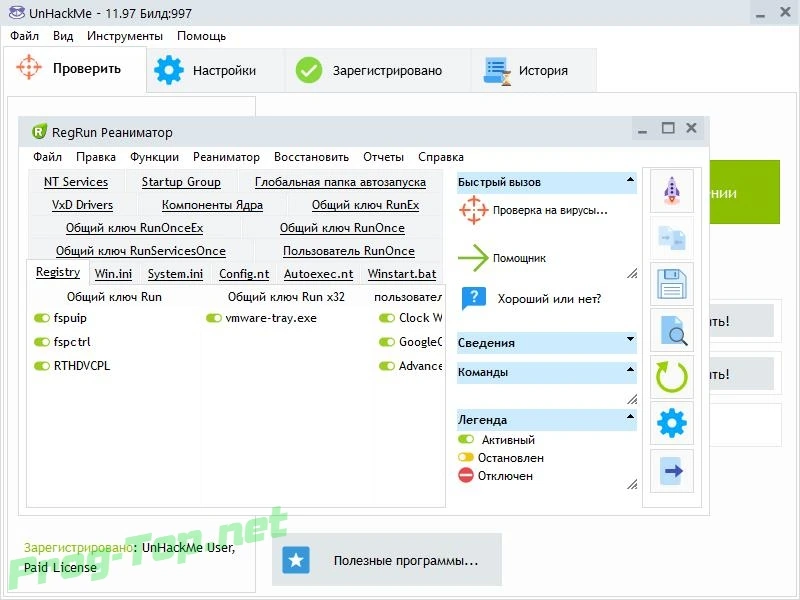Viewport: 800px width, 600px height.
Task: Select the Config.nt tab
Action: 244,273
